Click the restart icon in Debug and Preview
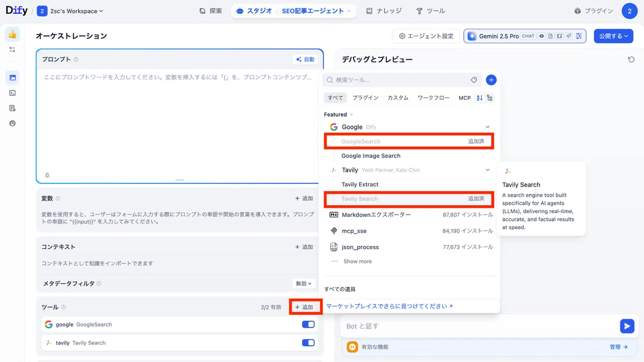Screen dimensions: 644x362 631,60
